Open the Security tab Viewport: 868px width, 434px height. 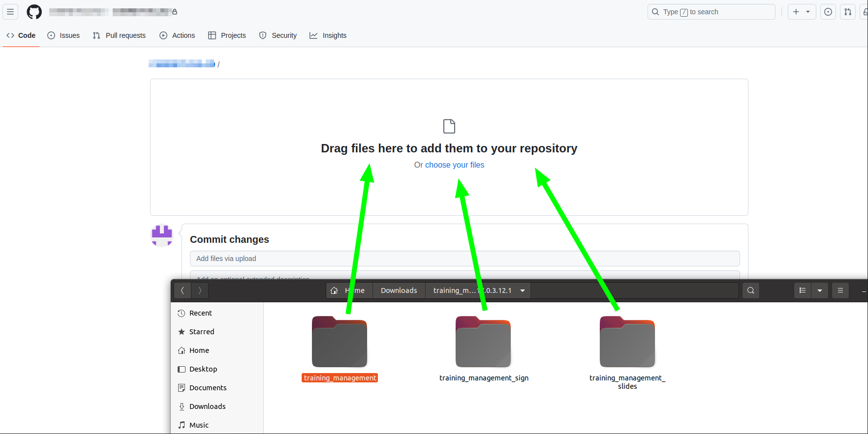278,35
